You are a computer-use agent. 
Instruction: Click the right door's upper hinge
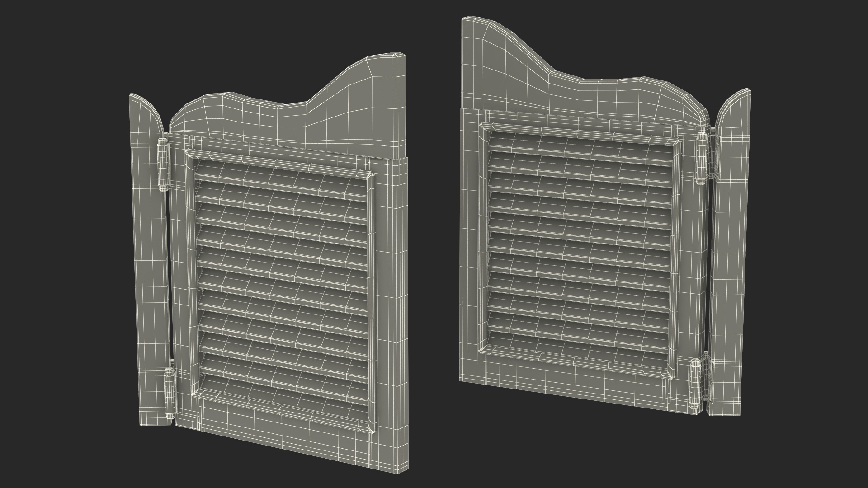701,159
